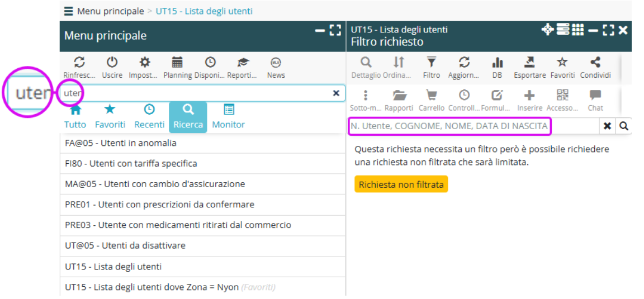Image resolution: width=644 pixels, height=299 pixels.
Task: Click the Uscire power icon
Action: click(x=112, y=63)
